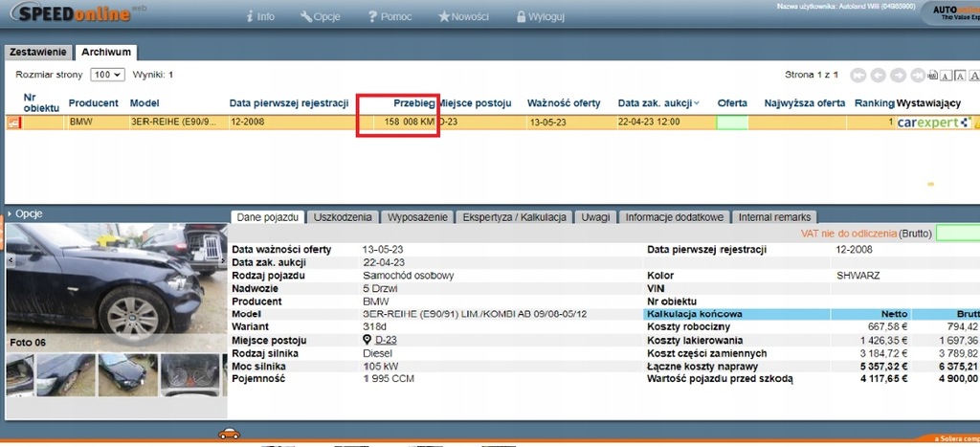Viewport: 980px width, 447px height.
Task: Log out using Wyloguj
Action: click(540, 17)
